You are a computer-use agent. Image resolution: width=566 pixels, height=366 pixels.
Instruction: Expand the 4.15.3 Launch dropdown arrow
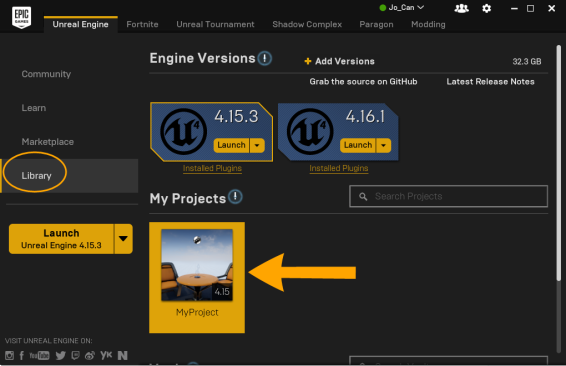coord(257,145)
